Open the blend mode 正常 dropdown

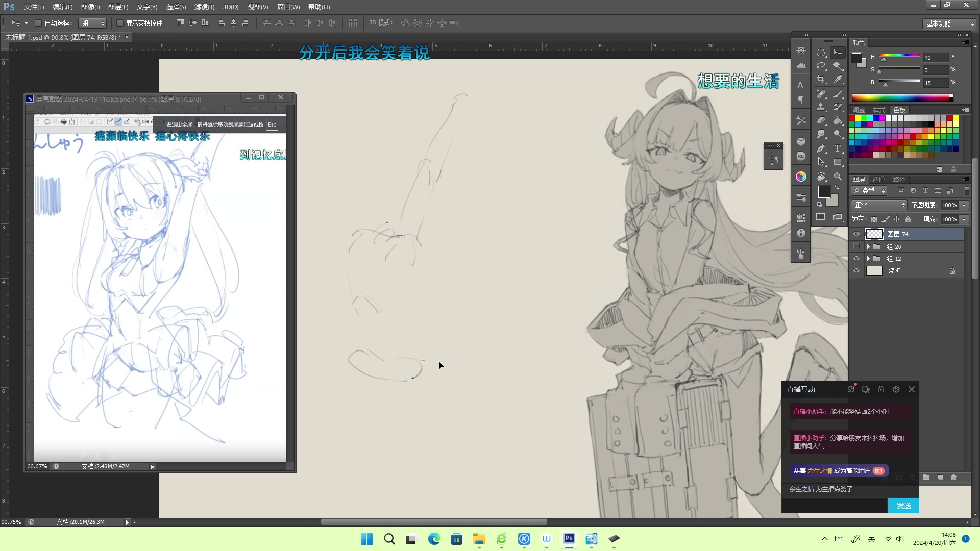tap(878, 205)
